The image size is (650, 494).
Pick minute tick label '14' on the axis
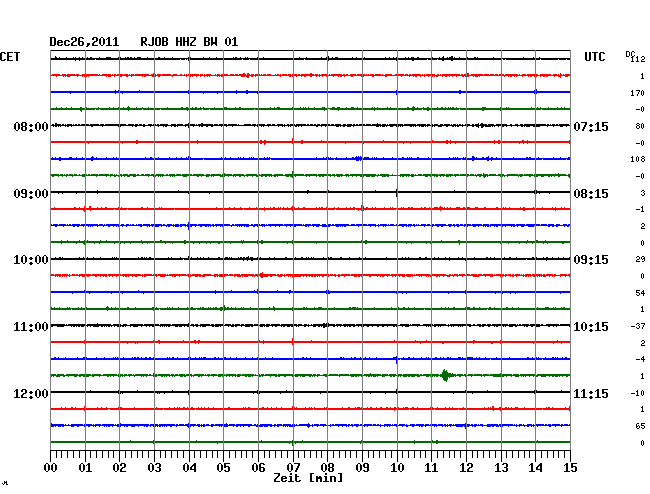coord(535,467)
